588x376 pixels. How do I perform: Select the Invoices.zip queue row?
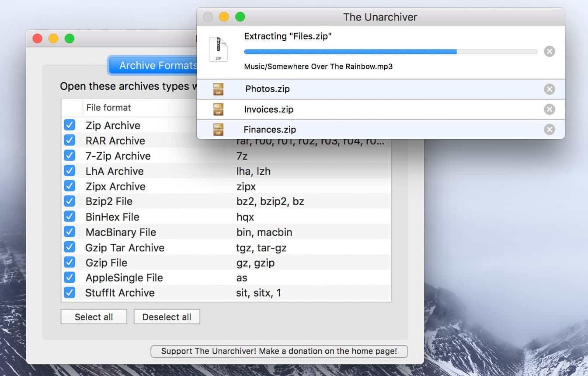[381, 109]
